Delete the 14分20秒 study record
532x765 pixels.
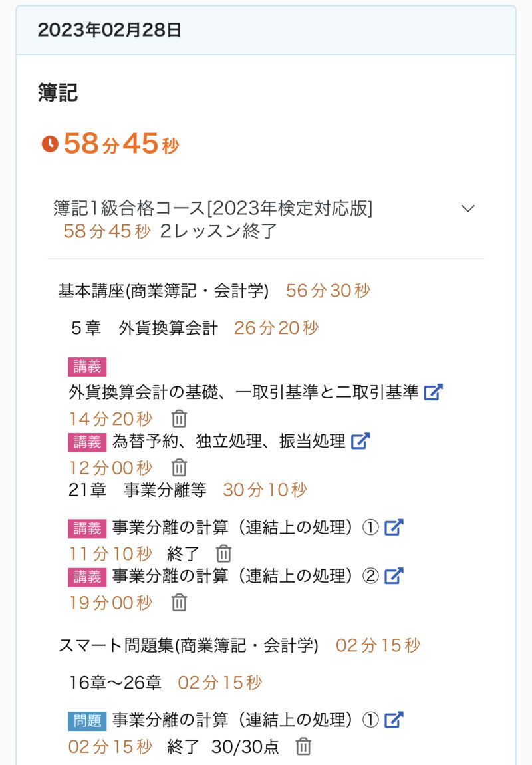pyautogui.click(x=180, y=419)
